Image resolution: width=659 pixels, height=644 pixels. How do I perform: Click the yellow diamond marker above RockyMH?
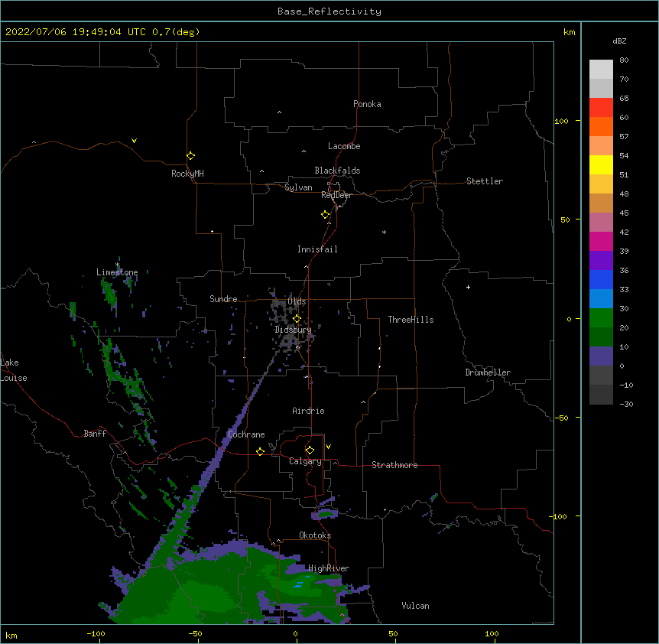click(x=190, y=156)
